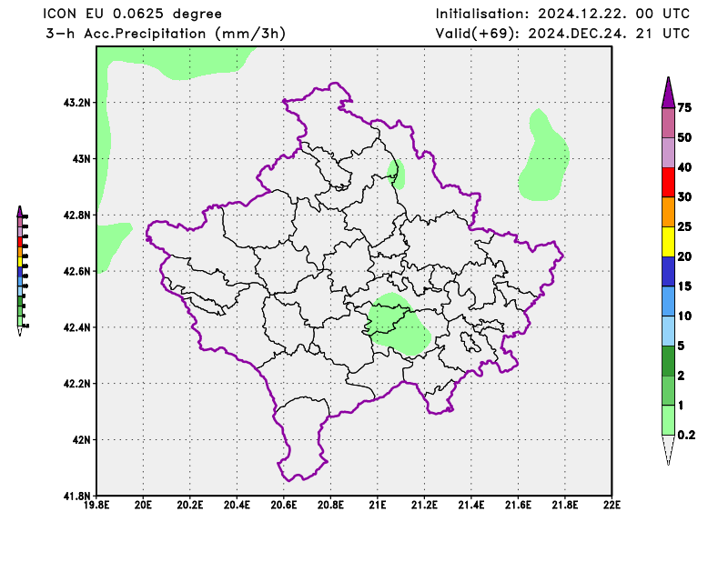Click the '41.8N' latitude label

coord(77,496)
